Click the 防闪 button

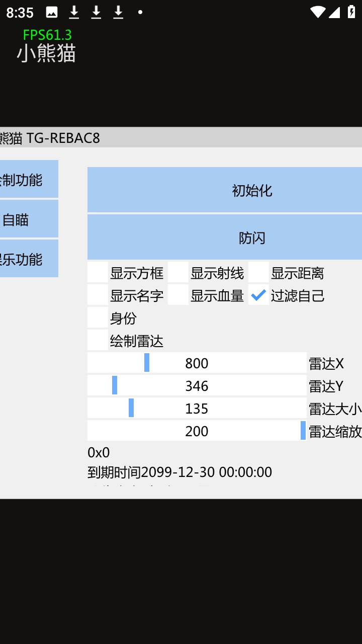coord(225,237)
